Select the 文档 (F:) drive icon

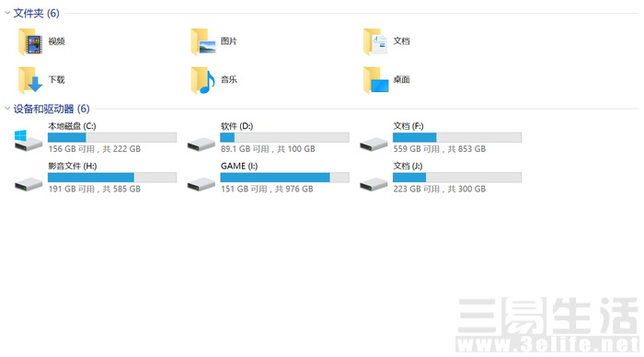click(x=374, y=144)
